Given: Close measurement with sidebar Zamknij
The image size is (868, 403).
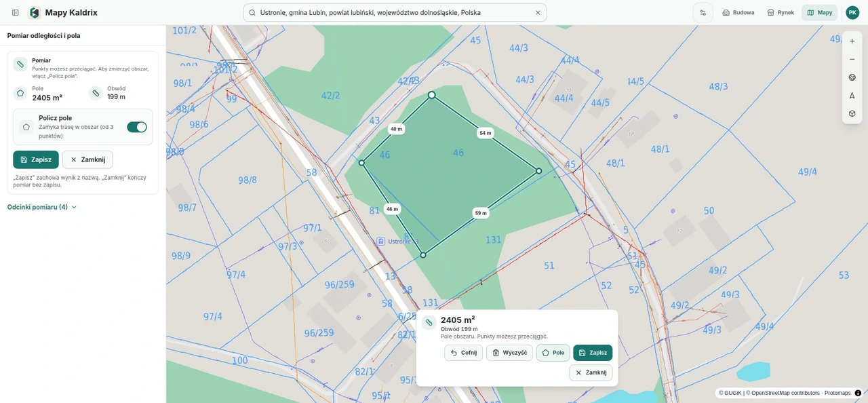Looking at the screenshot, I should (x=87, y=159).
